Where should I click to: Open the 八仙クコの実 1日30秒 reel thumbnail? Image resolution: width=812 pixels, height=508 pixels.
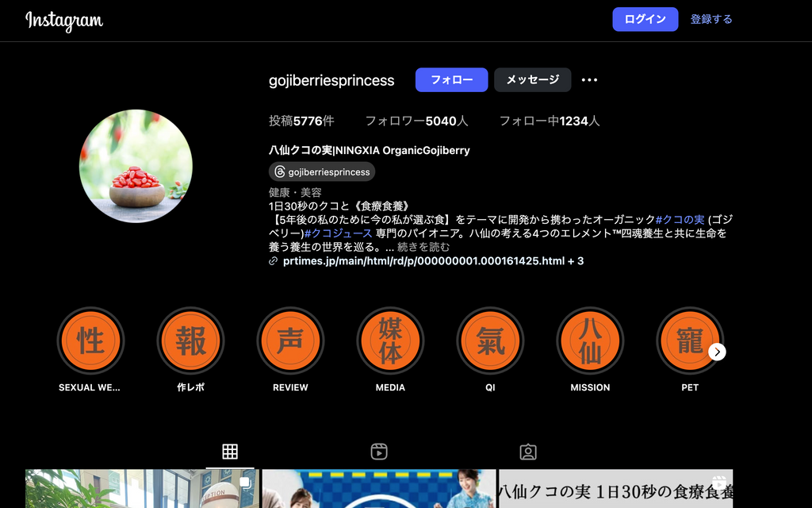(615, 488)
